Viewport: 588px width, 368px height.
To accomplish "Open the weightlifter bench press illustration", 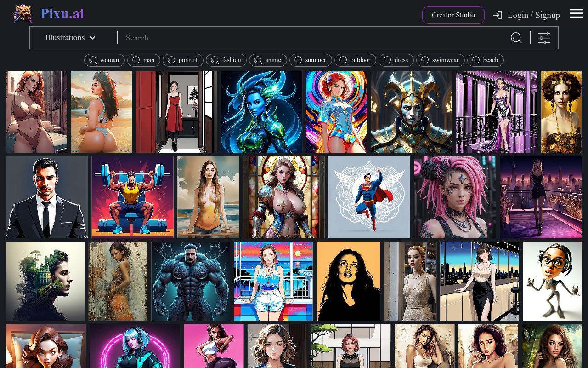I will [132, 197].
